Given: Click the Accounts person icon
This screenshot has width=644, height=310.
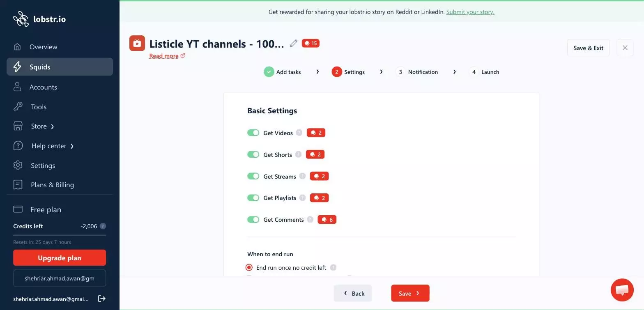Looking at the screenshot, I should [x=17, y=87].
